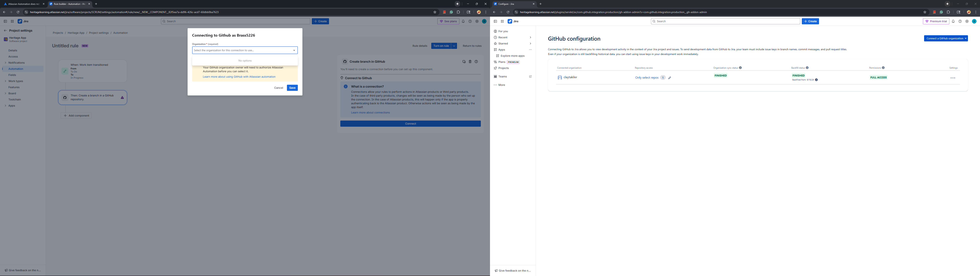Image resolution: width=980 pixels, height=276 pixels.
Task: Switch to the Atlassian Automation does not browser tab
Action: pos(24,4)
